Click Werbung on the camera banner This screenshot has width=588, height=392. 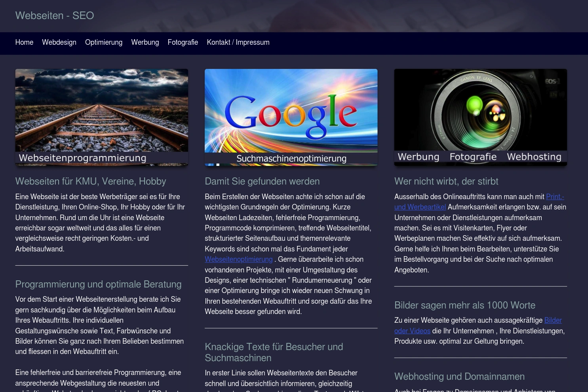click(418, 156)
